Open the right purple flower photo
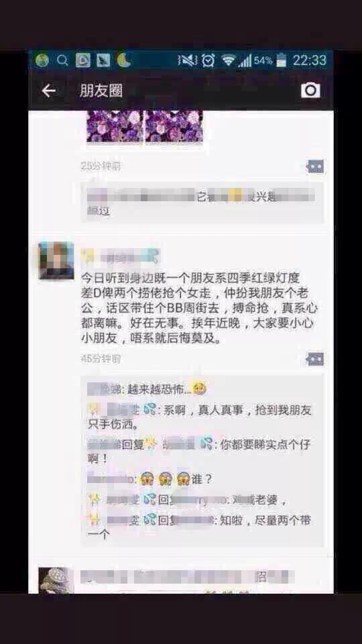 (x=174, y=127)
